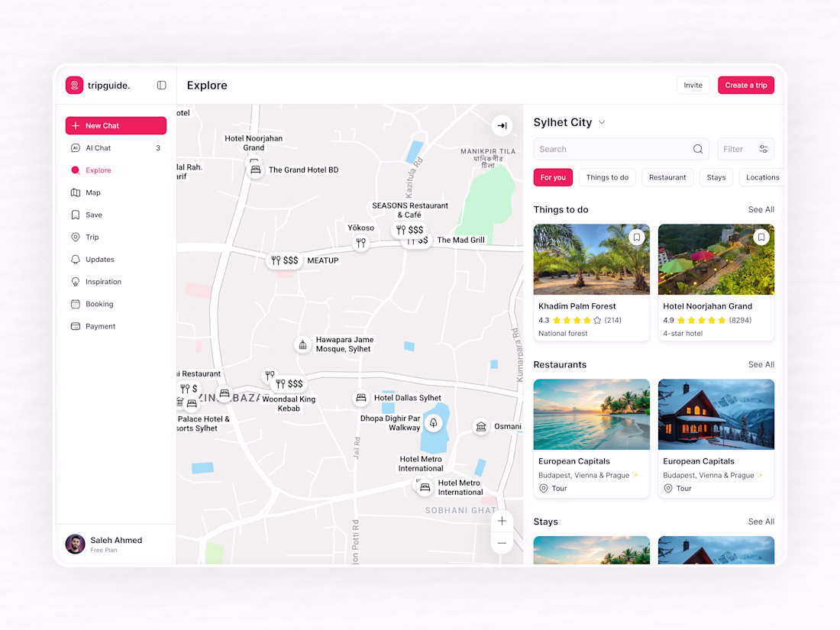Open the beach European Capitals card image
Image resolution: width=840 pixels, height=630 pixels.
click(x=591, y=414)
